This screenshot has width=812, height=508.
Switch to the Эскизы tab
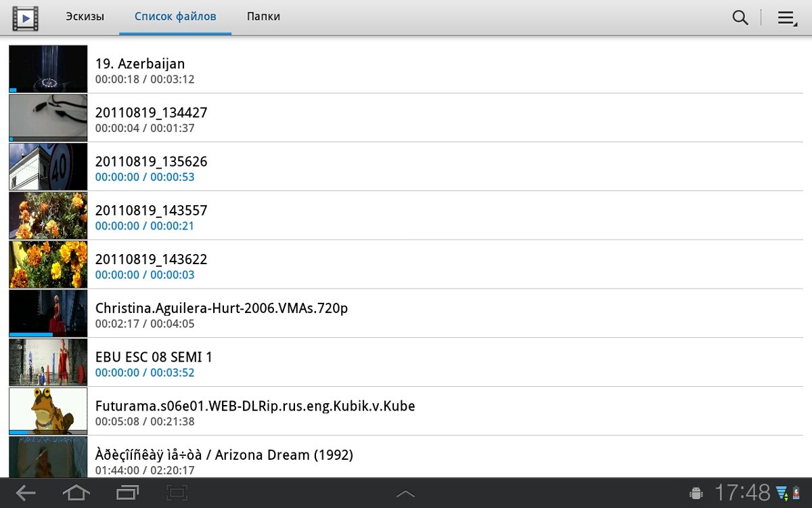point(85,16)
